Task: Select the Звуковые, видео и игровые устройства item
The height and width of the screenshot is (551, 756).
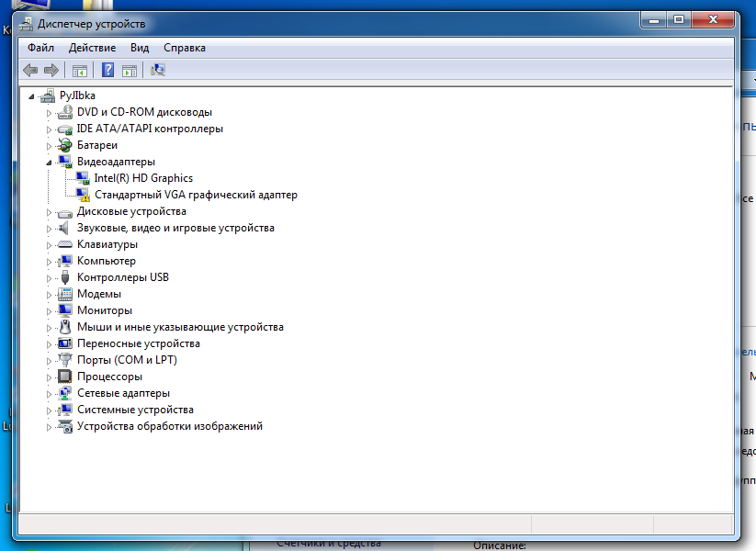Action: click(x=175, y=228)
